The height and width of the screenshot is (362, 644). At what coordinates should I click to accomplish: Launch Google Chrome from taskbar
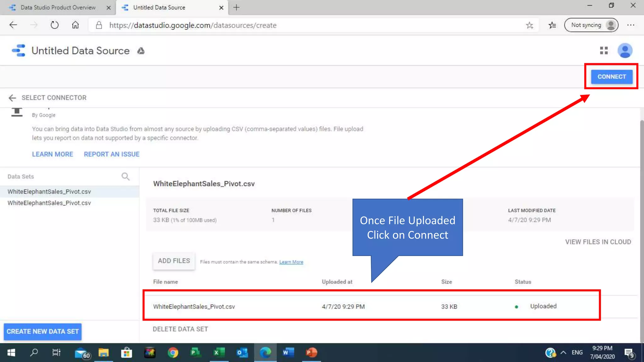point(173,353)
